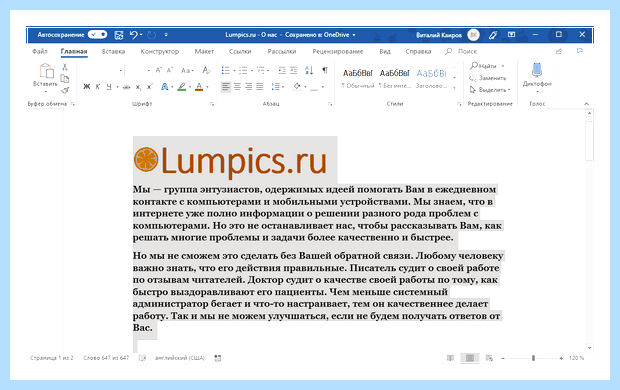Open the Рассылки tab
The height and width of the screenshot is (390, 620).
coord(282,51)
